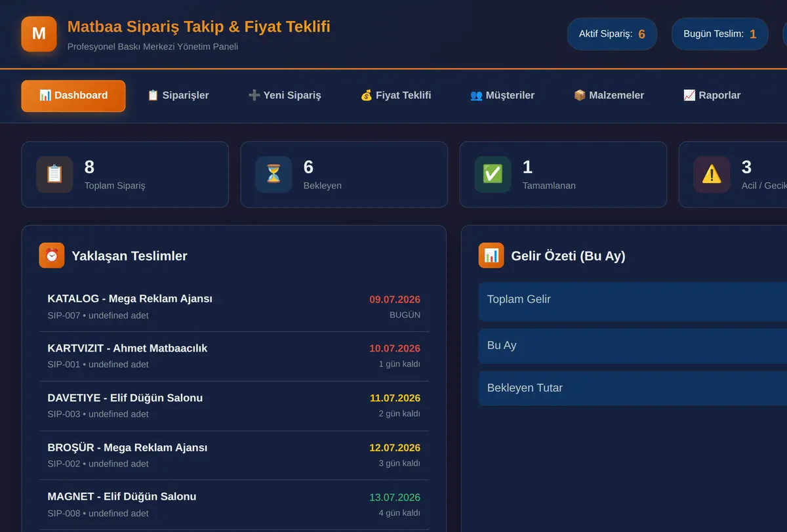
Task: Click the '2 gün kaldı' label
Action: (x=399, y=414)
